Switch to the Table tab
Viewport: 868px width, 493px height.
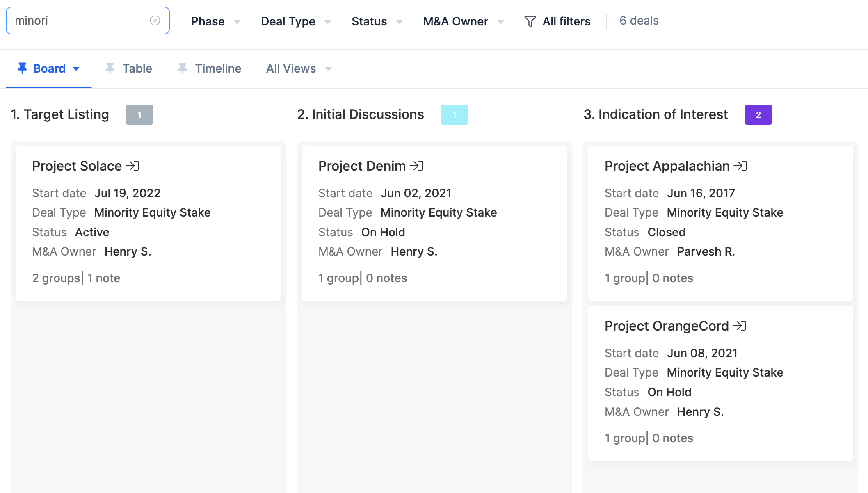[x=137, y=68]
